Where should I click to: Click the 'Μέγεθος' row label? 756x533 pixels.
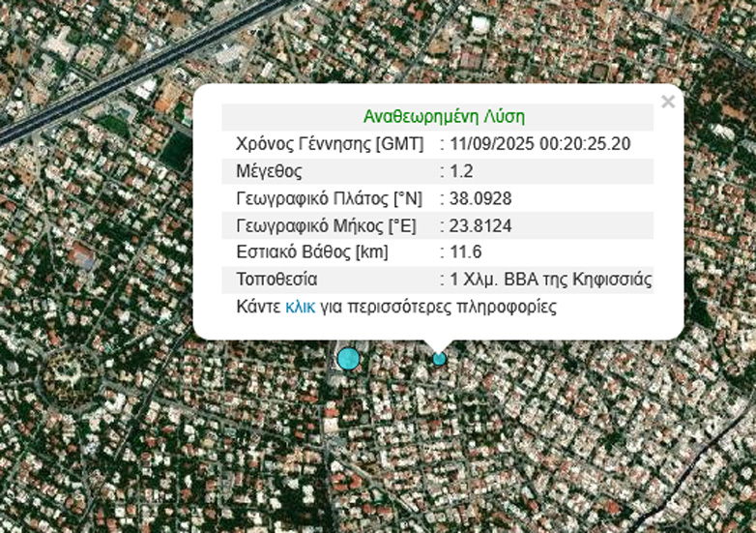(269, 171)
